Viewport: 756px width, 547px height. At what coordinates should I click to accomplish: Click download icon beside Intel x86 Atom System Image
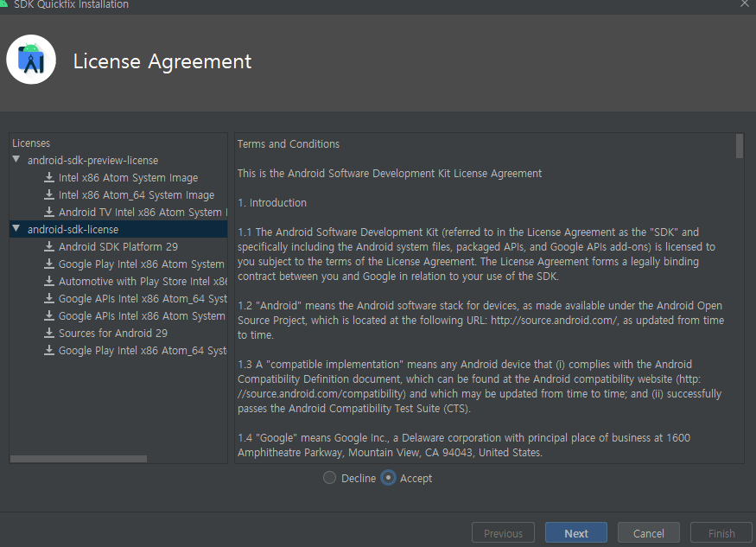point(48,177)
